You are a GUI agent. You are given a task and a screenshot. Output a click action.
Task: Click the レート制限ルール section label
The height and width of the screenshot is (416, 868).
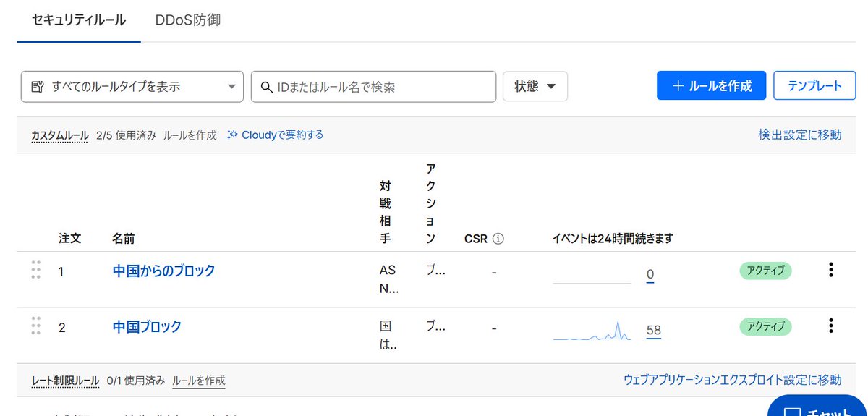[66, 380]
